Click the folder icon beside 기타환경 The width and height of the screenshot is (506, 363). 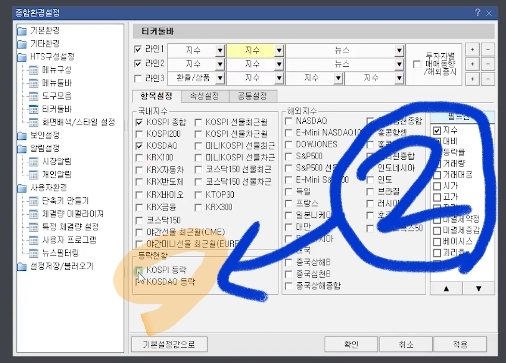pos(22,44)
